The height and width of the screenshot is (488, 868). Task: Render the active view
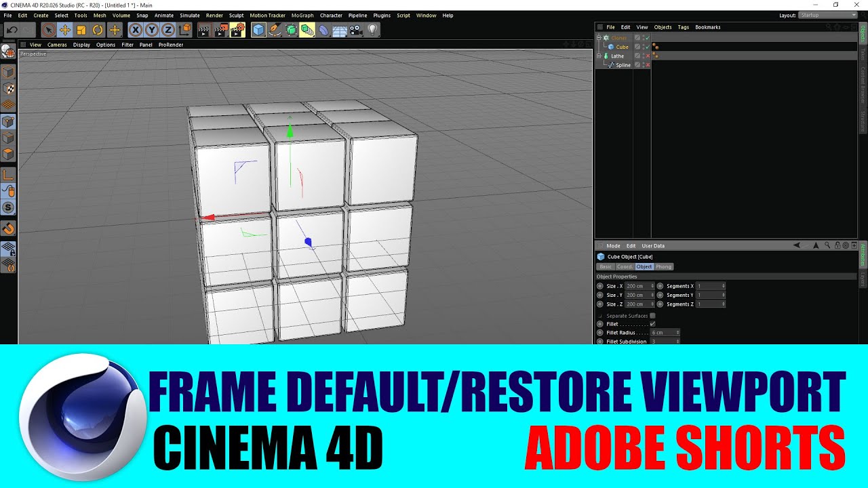coord(204,30)
